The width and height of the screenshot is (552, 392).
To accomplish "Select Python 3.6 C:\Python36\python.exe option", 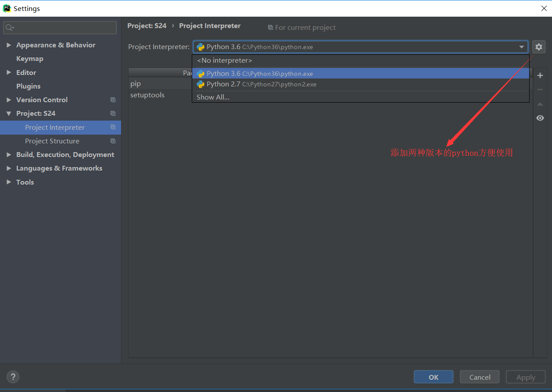I will [x=361, y=73].
